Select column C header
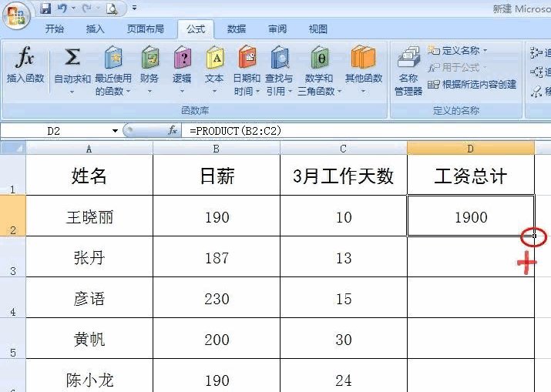Viewport: 551px width, 392px height. (344, 149)
